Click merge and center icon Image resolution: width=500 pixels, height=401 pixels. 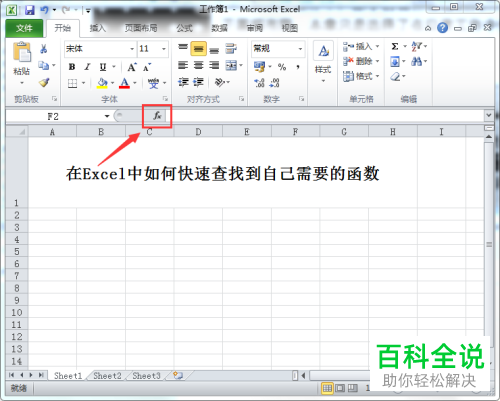tap(231, 65)
